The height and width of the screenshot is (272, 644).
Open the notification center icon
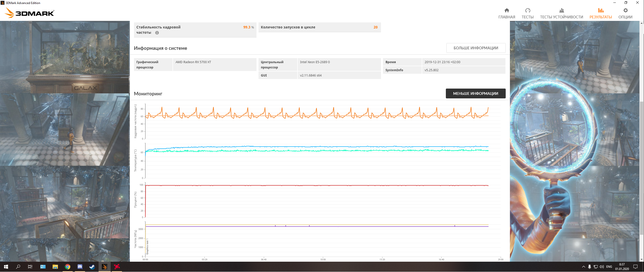635,267
